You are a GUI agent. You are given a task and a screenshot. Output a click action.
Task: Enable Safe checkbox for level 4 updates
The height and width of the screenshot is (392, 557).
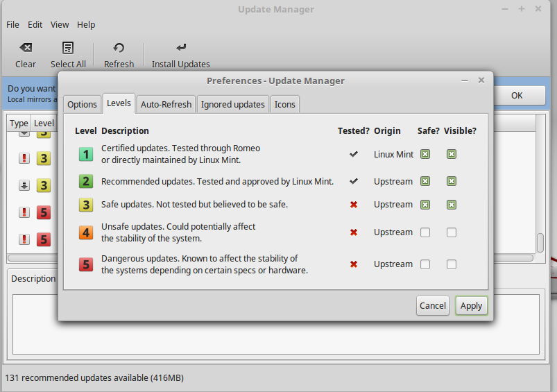pyautogui.click(x=425, y=232)
